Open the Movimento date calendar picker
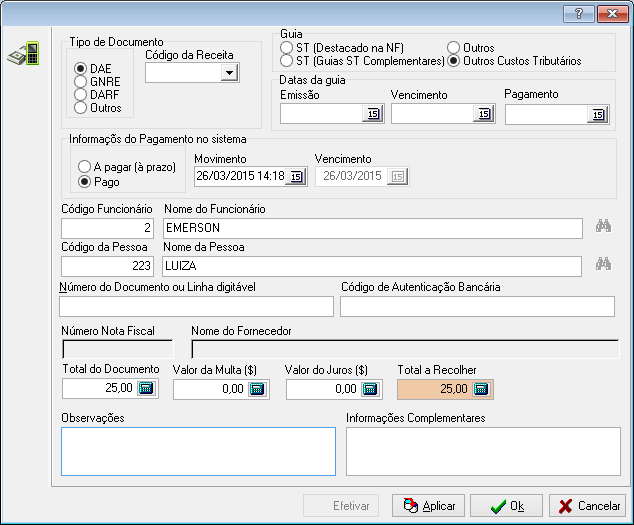 (x=297, y=177)
